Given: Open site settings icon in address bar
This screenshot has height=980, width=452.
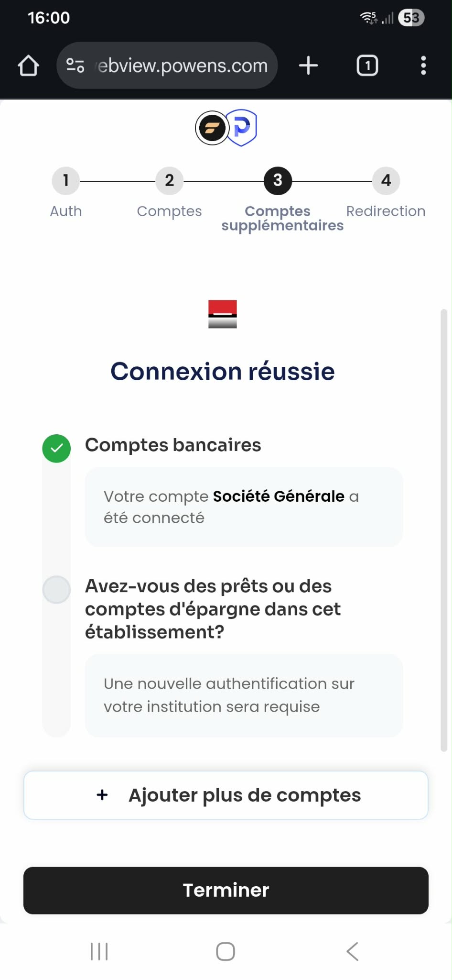Looking at the screenshot, I should pos(75,66).
